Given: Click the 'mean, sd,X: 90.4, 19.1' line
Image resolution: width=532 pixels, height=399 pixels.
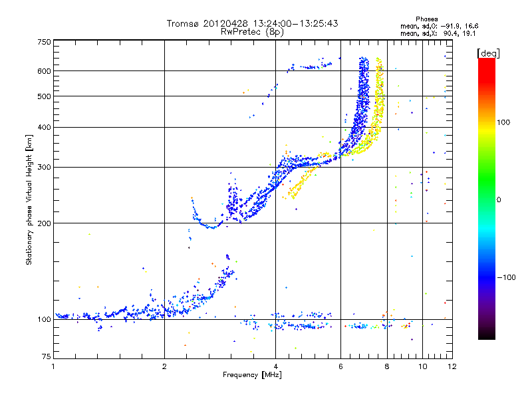Looking at the screenshot, I should (x=438, y=33).
